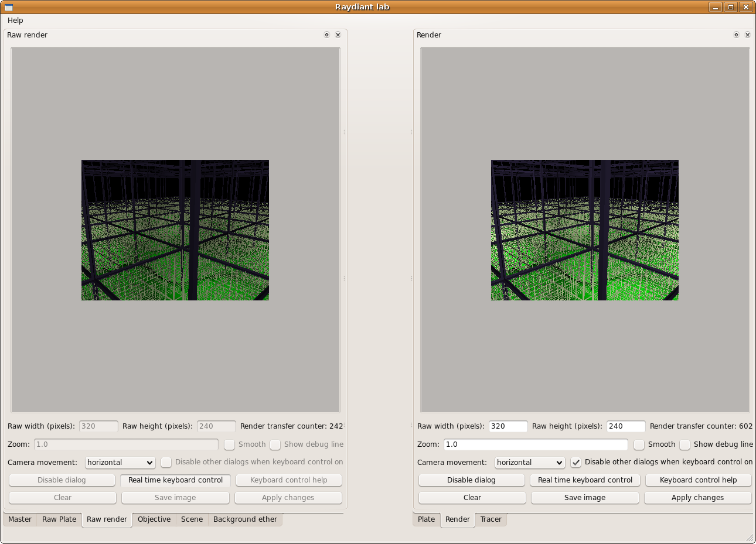Open Keyboard control help in Render panel
This screenshot has height=544, width=756.
click(698, 480)
